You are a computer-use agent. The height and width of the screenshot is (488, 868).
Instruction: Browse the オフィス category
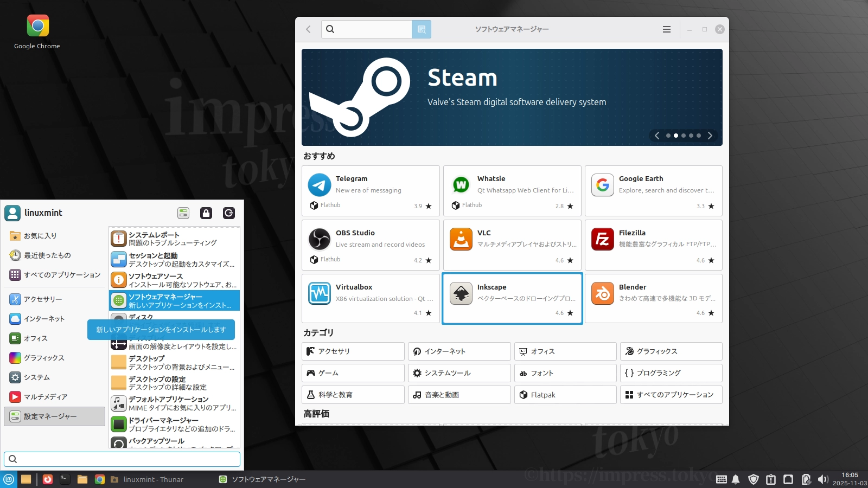[565, 351]
